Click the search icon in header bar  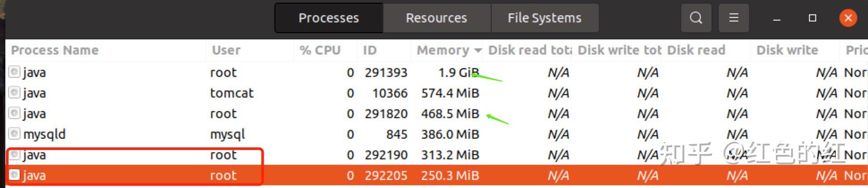click(x=696, y=18)
